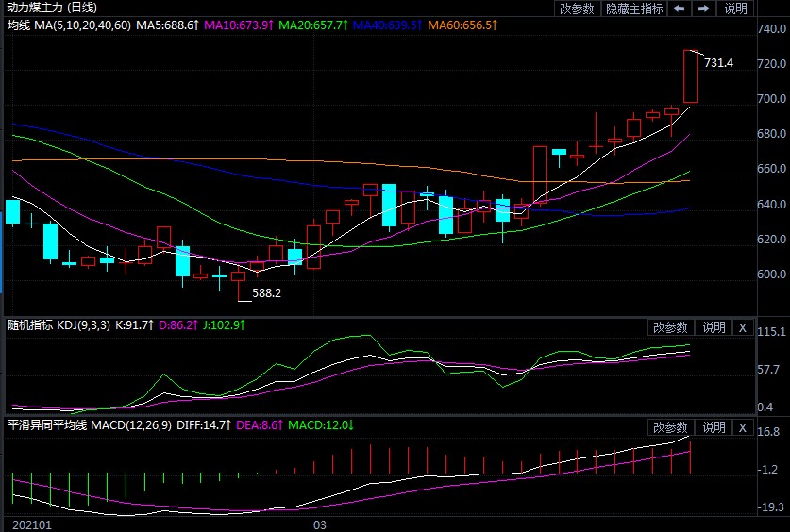
Task: Open 改参数 for the main MA chart
Action: tap(577, 8)
